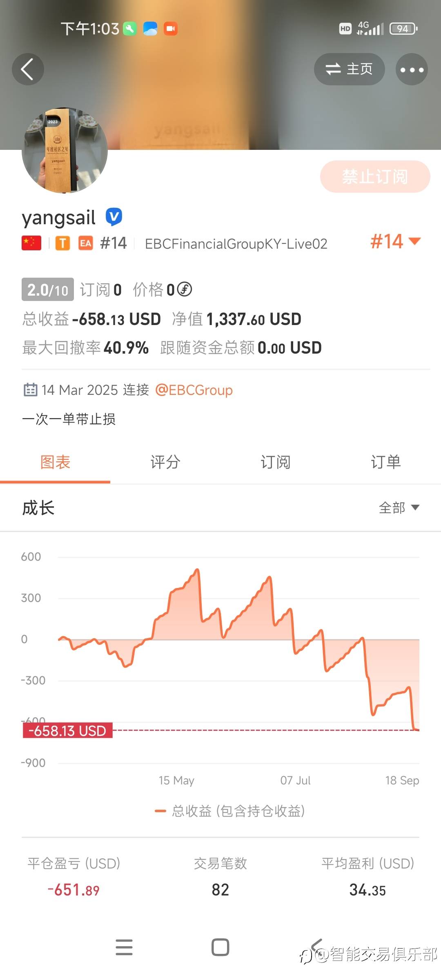Open the 全部 time range dropdown
441x980 pixels.
click(x=399, y=508)
